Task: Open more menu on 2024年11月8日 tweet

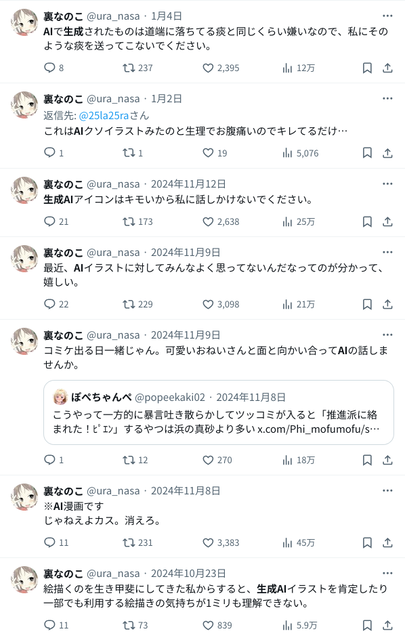Action: coord(387,491)
